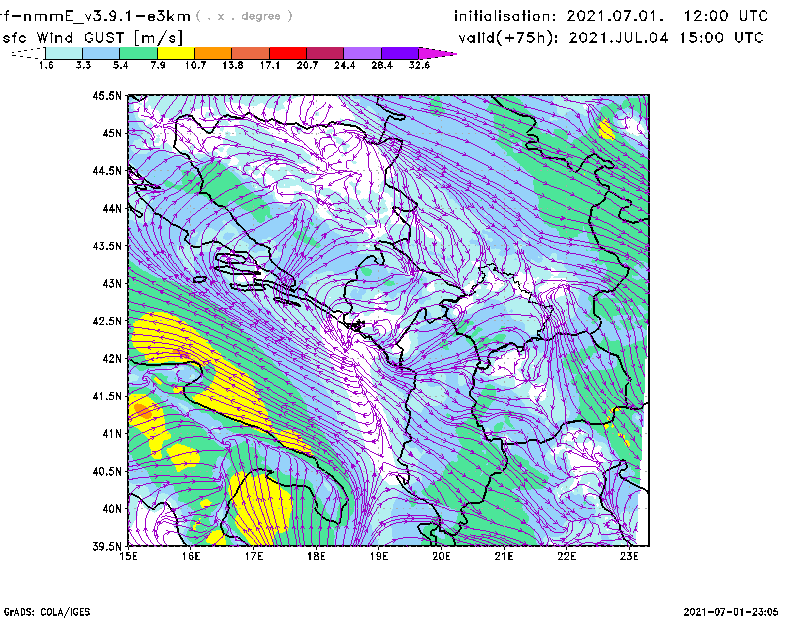Image resolution: width=800 pixels, height=618 pixels.
Task: Click the 39.5N latitude label
Action: (x=107, y=546)
